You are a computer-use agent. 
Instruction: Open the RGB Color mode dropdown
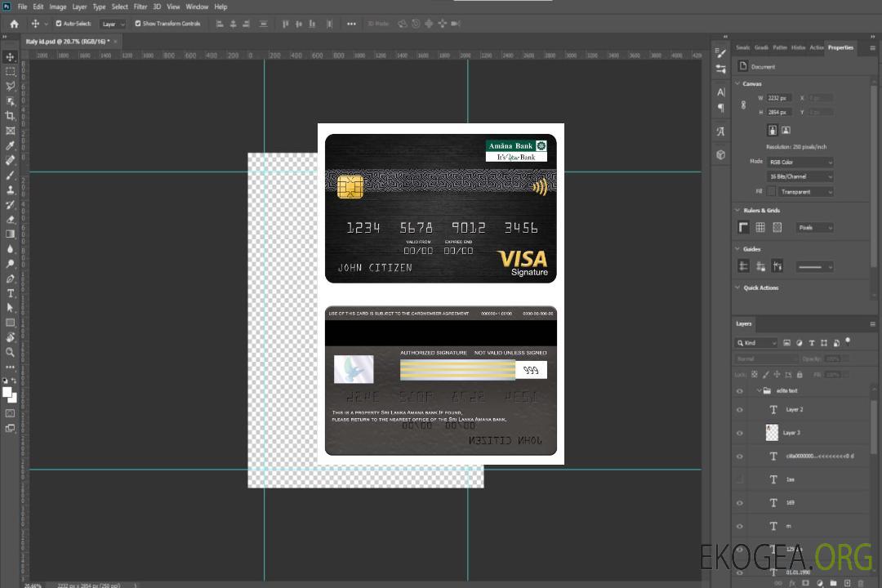tap(800, 163)
